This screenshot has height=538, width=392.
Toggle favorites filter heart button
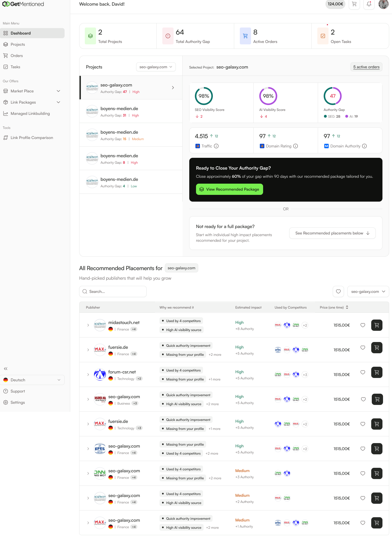338,291
